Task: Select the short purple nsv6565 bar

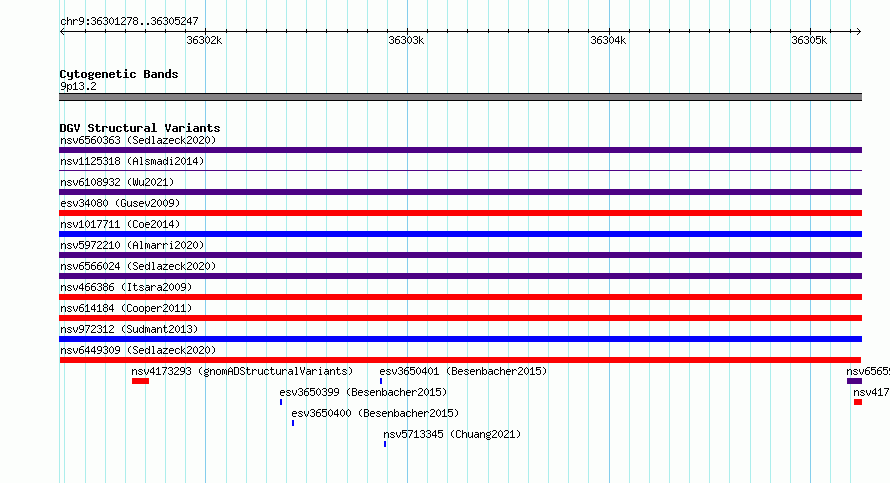Action: coord(854,381)
